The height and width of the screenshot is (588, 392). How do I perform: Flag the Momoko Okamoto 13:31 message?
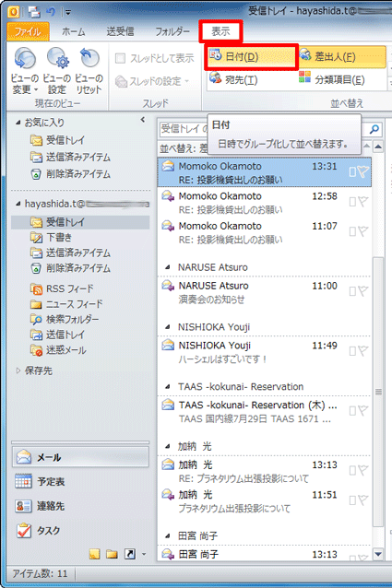tap(363, 171)
